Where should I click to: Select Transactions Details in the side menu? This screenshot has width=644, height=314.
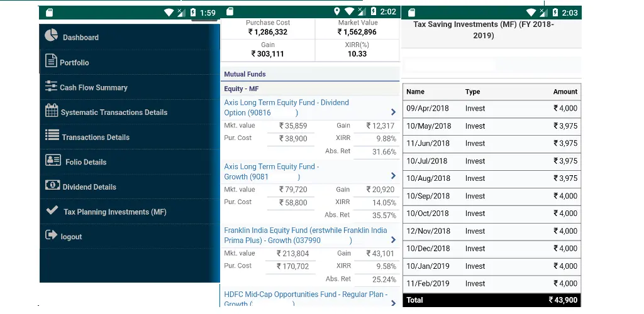(x=130, y=137)
